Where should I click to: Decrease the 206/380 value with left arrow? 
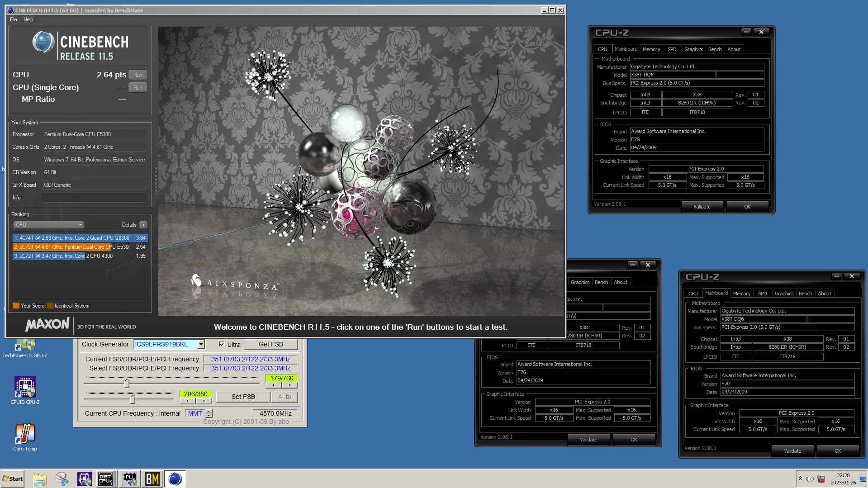[188, 401]
